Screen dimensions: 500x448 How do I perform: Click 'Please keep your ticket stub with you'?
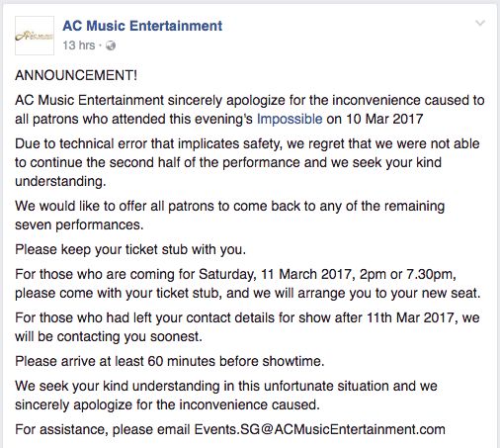coord(130,249)
